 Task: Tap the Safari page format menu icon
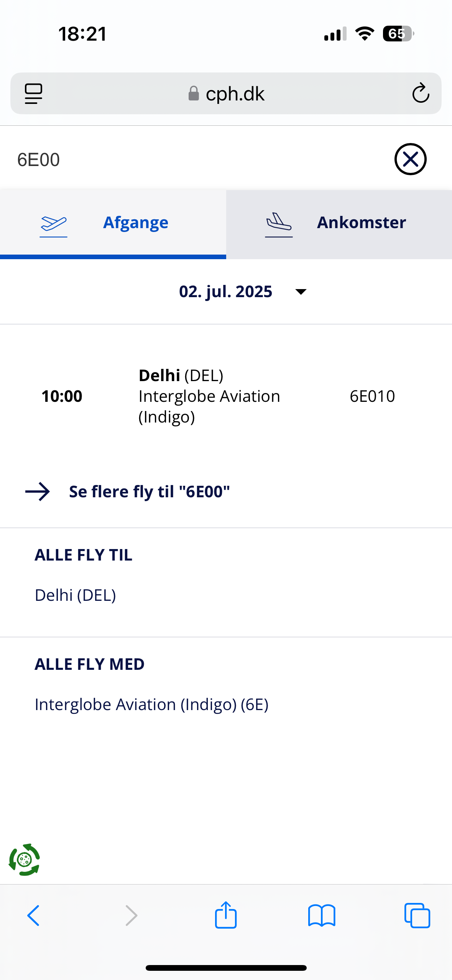pyautogui.click(x=33, y=94)
